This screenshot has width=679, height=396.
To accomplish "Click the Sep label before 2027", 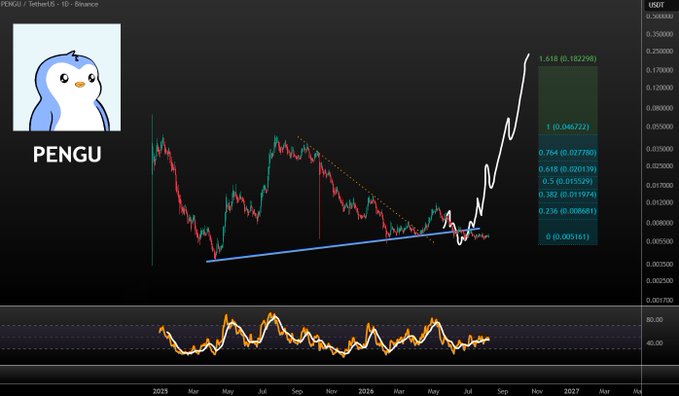I will (502, 391).
